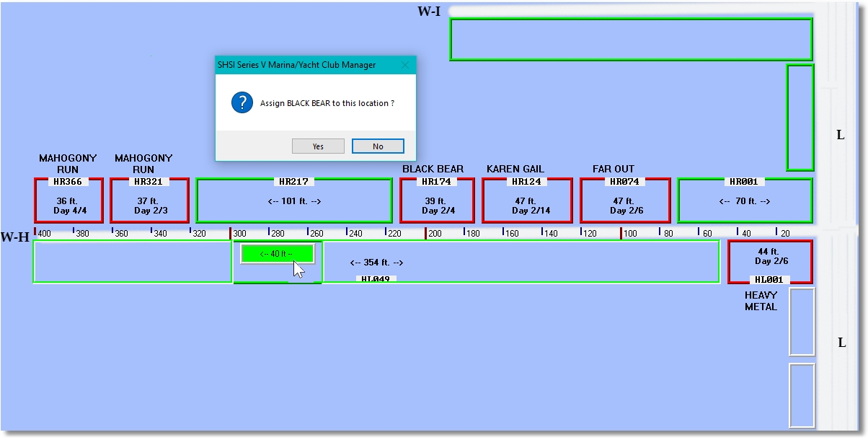Click the empty slip below HEAVY METAL
Screen dimensions: 868x440
tap(802, 321)
